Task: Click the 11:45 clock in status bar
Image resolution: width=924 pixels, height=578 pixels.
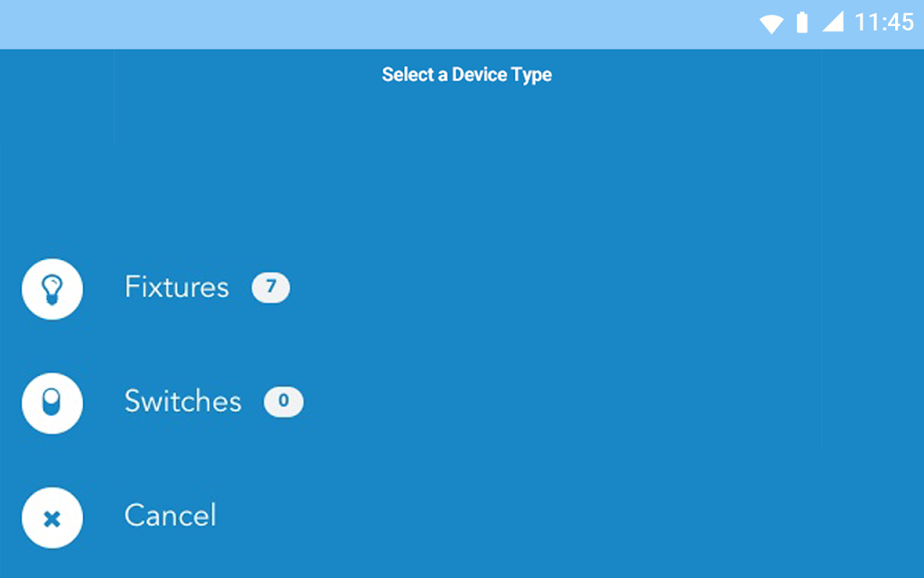Action: (884, 23)
